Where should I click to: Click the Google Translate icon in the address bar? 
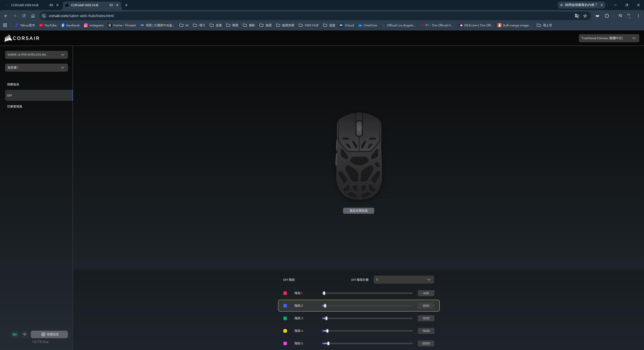(577, 16)
